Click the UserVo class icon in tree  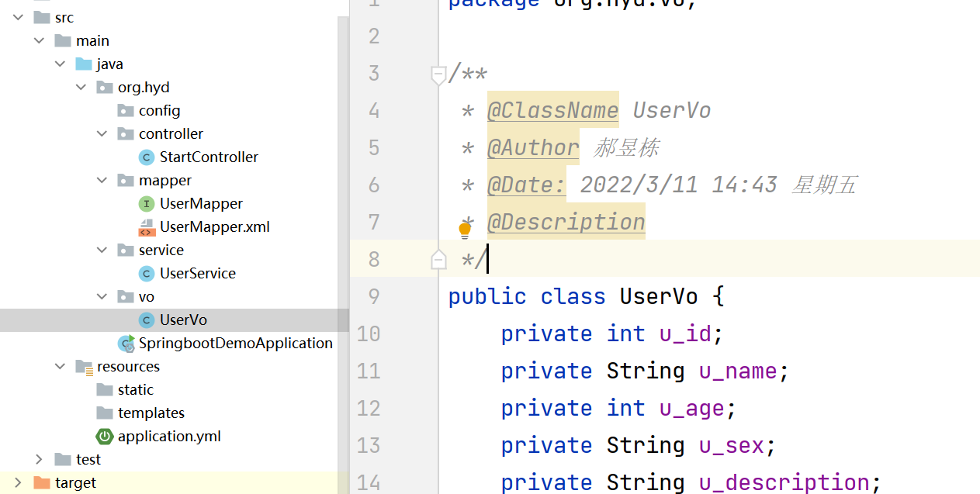click(147, 320)
